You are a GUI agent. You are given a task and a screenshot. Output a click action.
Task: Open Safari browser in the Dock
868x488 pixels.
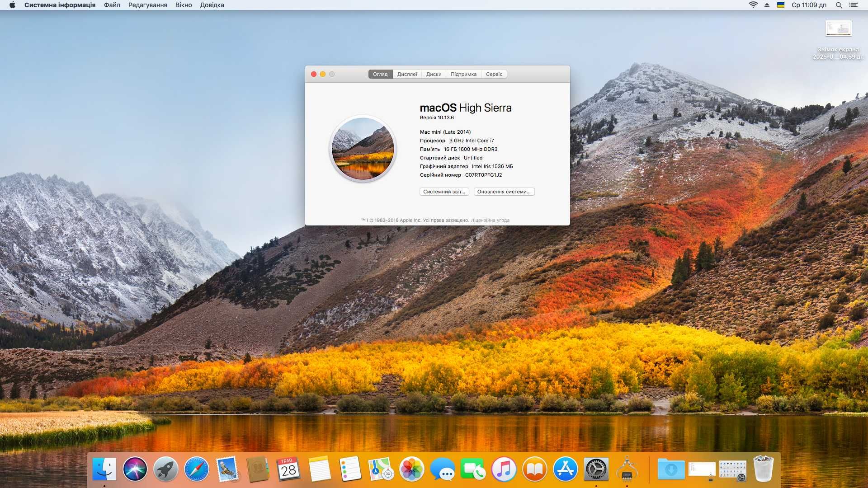click(197, 469)
